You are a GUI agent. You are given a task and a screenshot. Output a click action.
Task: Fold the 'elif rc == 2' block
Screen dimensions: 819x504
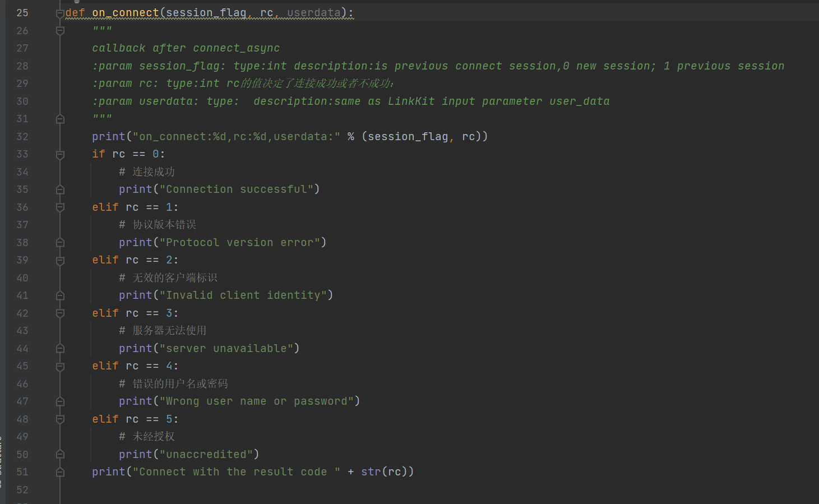[x=60, y=261]
